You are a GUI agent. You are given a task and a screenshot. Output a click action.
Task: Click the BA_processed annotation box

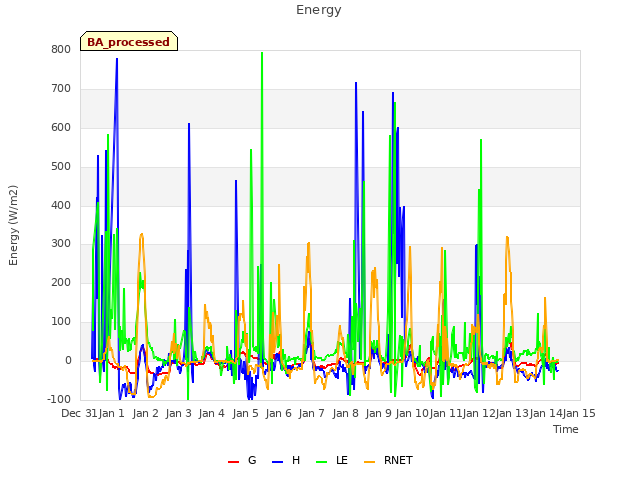129,41
